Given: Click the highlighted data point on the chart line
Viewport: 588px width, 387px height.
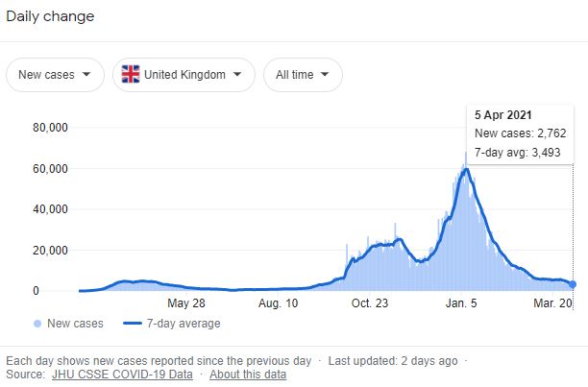Looking at the screenshot, I should coord(574,283).
